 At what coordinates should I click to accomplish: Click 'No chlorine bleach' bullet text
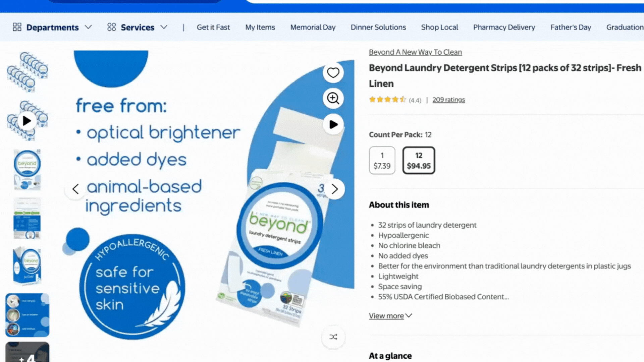[409, 246]
